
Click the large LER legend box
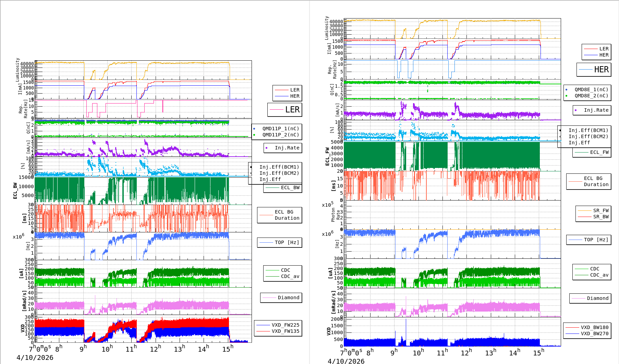285,110
